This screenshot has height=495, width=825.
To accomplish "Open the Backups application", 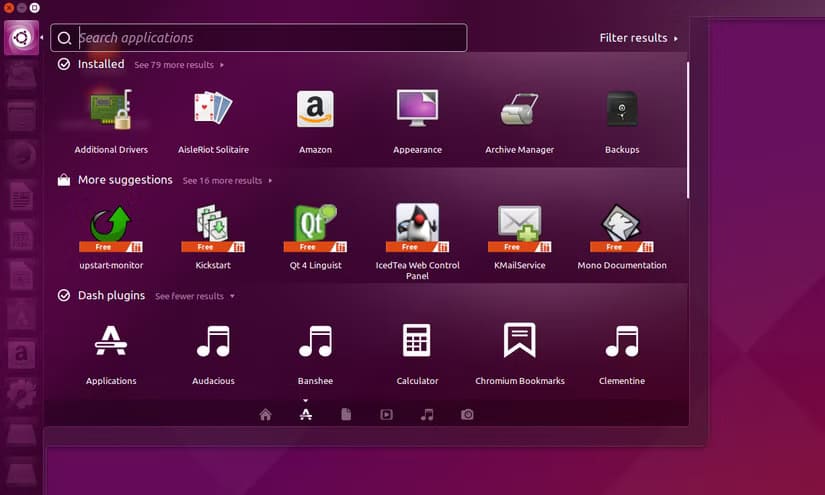I will click(621, 110).
